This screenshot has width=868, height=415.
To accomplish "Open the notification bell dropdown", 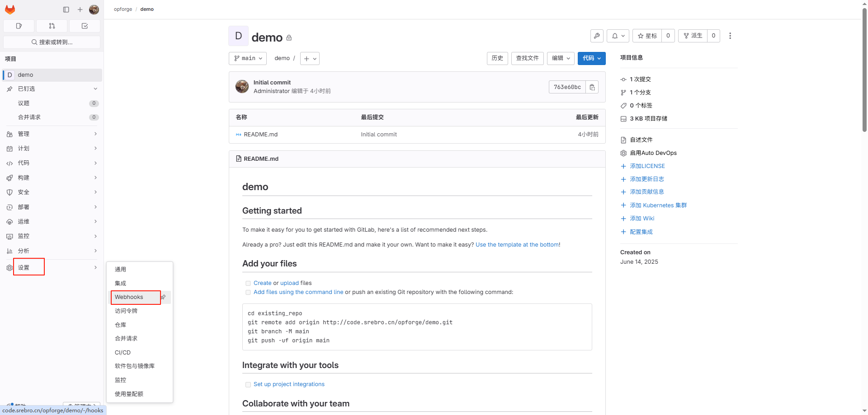I will click(618, 36).
